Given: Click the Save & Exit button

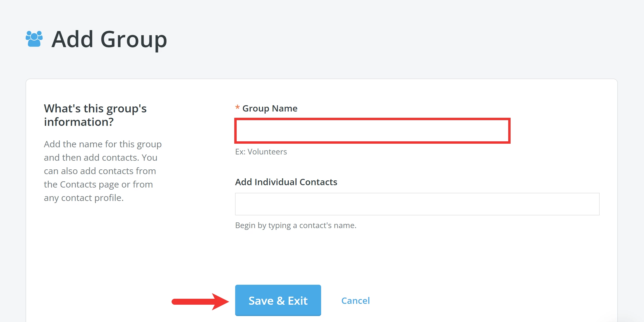Looking at the screenshot, I should point(278,300).
